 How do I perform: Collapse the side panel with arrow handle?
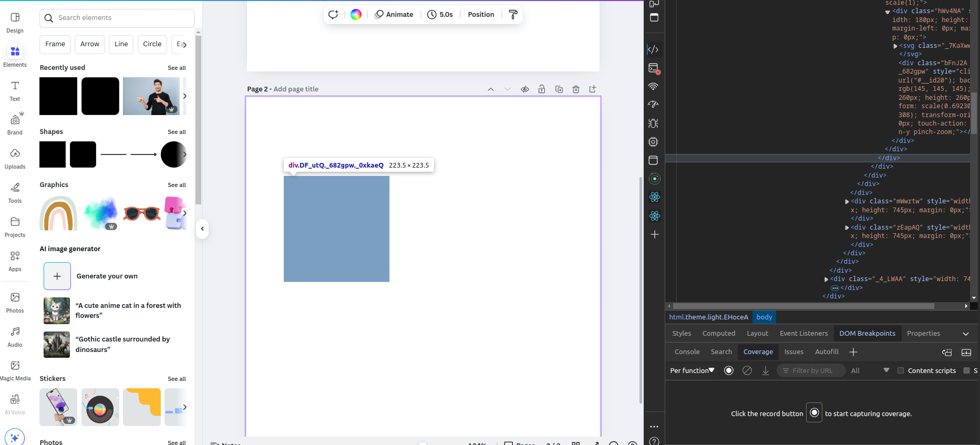(202, 229)
